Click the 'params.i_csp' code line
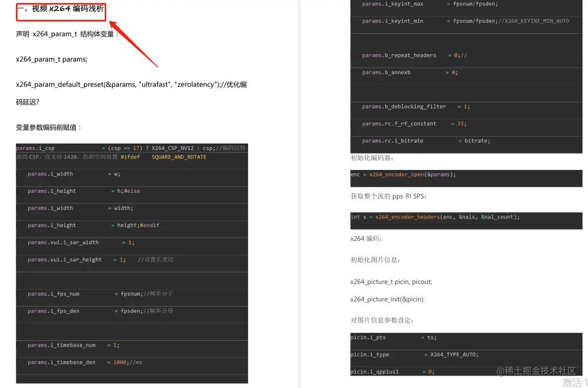Image resolution: width=588 pixels, height=388 pixels. click(131, 148)
